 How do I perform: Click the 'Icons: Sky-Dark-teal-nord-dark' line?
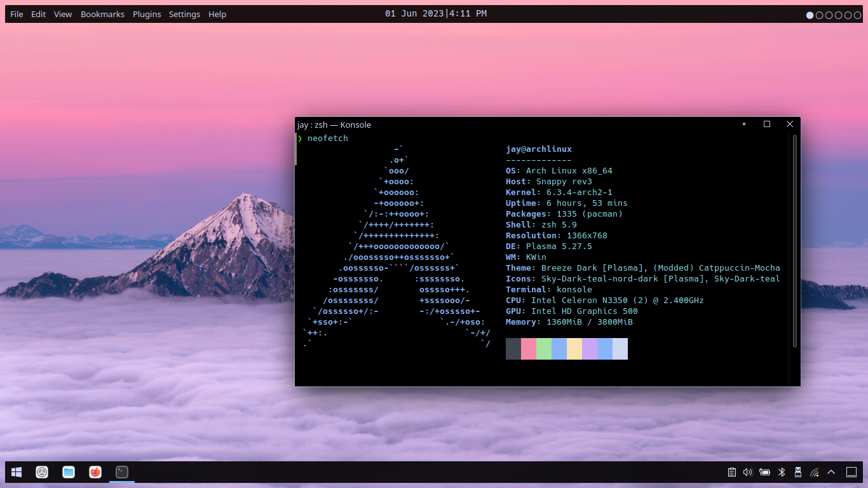(643, 279)
